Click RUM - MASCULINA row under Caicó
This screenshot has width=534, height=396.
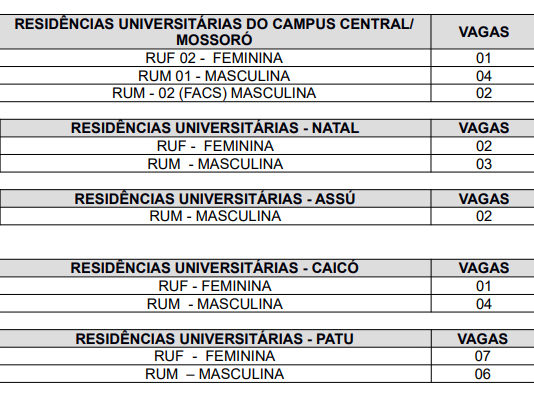tap(267, 304)
